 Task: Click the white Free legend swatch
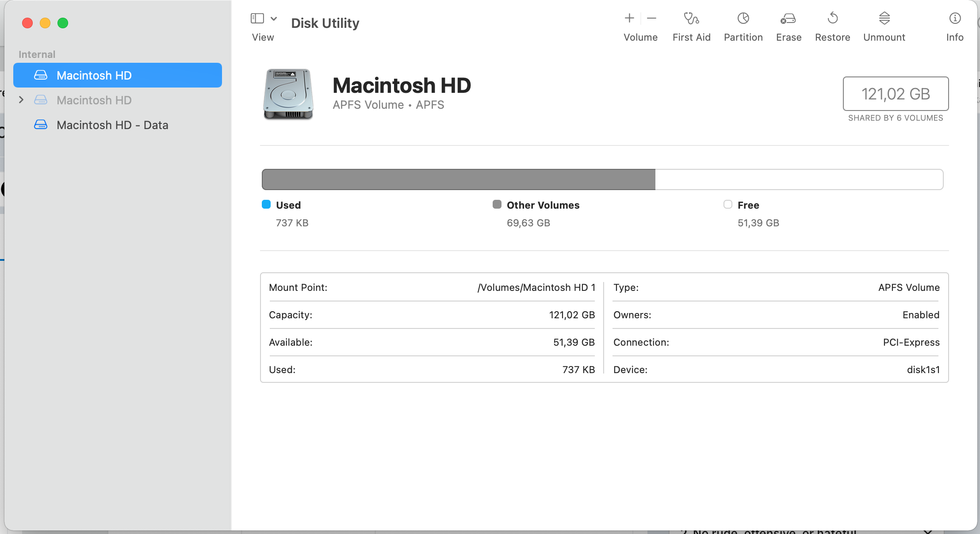(x=728, y=204)
